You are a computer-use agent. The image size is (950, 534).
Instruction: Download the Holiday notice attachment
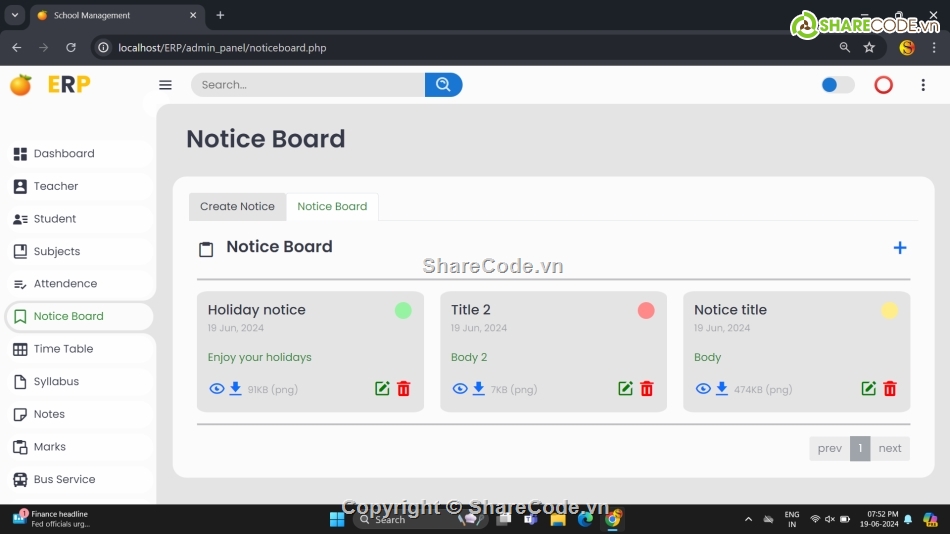pyautogui.click(x=235, y=389)
